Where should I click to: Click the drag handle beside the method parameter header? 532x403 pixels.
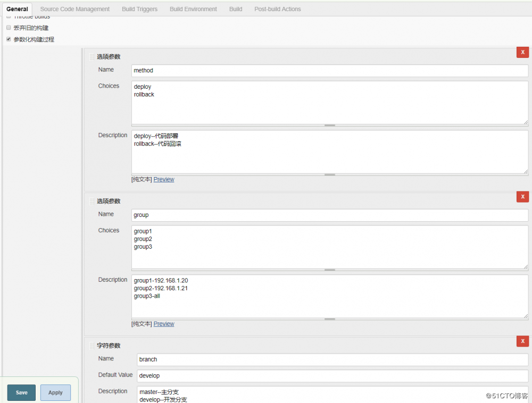point(93,56)
